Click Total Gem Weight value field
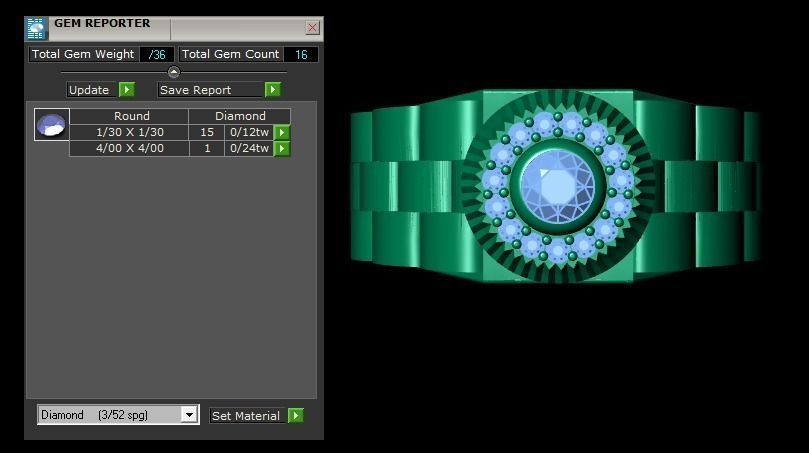The width and height of the screenshot is (809, 453). tap(157, 54)
